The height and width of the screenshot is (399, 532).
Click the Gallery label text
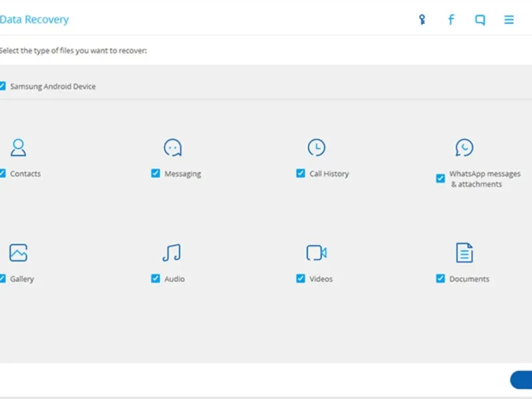(22, 279)
